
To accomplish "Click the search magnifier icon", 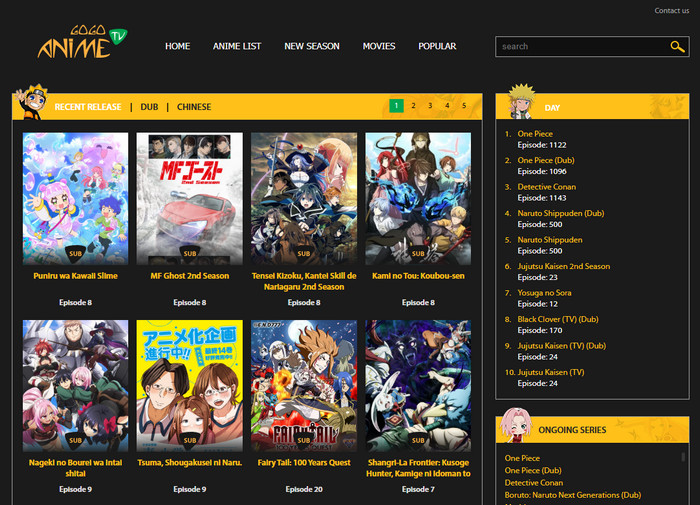I will click(677, 46).
